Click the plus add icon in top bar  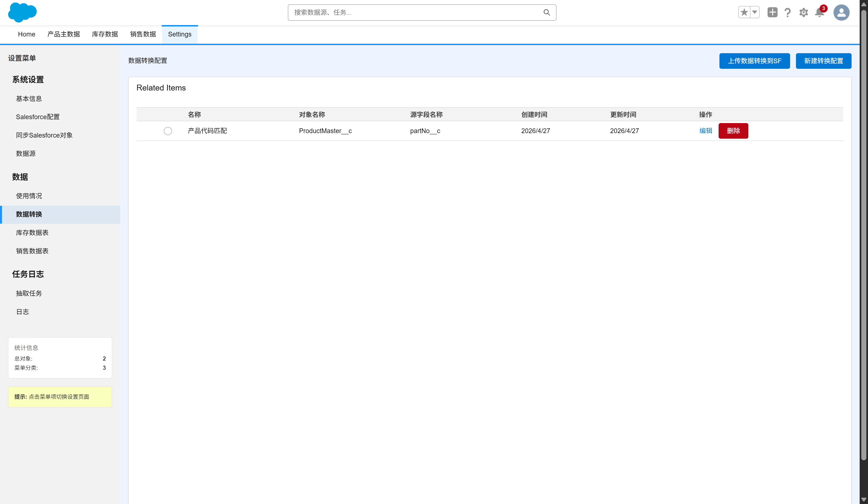tap(772, 12)
